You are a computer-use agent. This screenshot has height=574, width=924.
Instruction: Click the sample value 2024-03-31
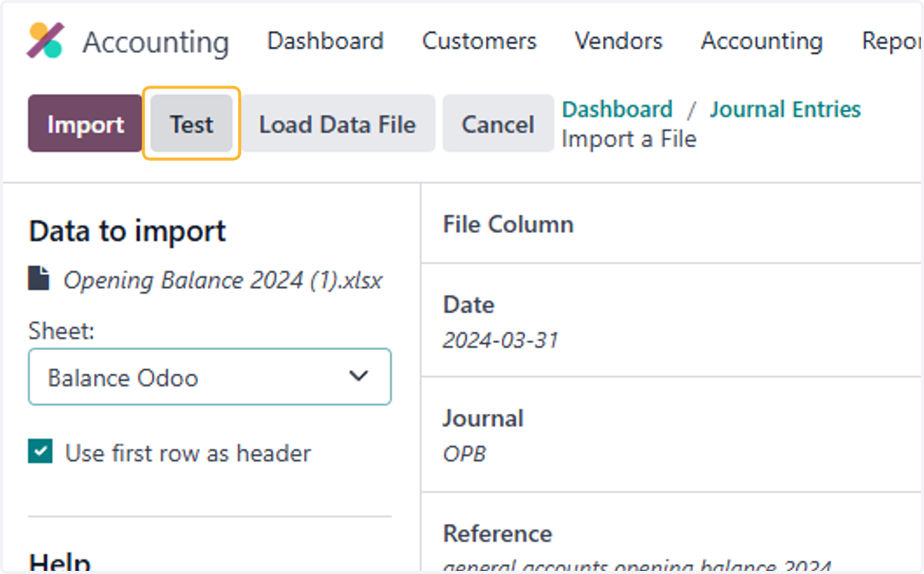click(x=500, y=339)
